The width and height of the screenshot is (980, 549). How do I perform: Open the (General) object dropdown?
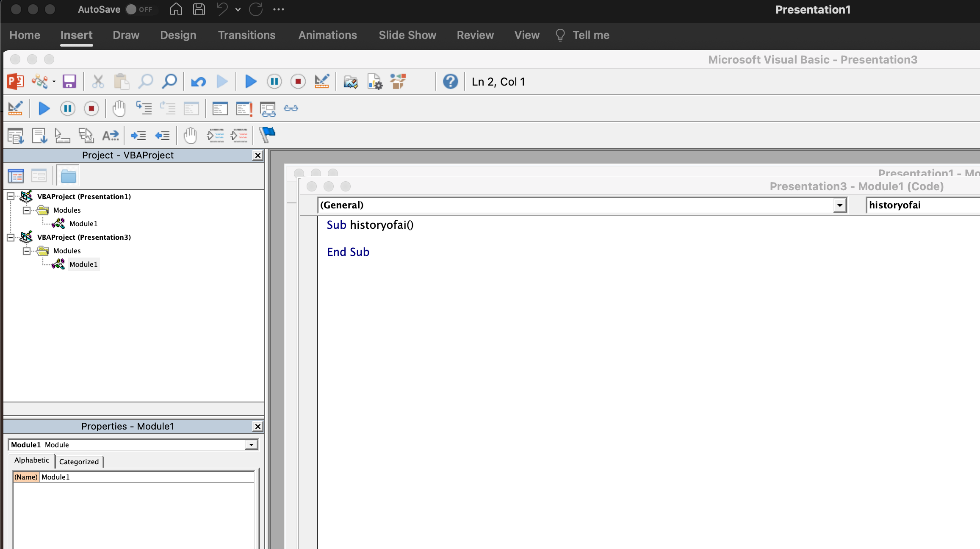coord(839,205)
